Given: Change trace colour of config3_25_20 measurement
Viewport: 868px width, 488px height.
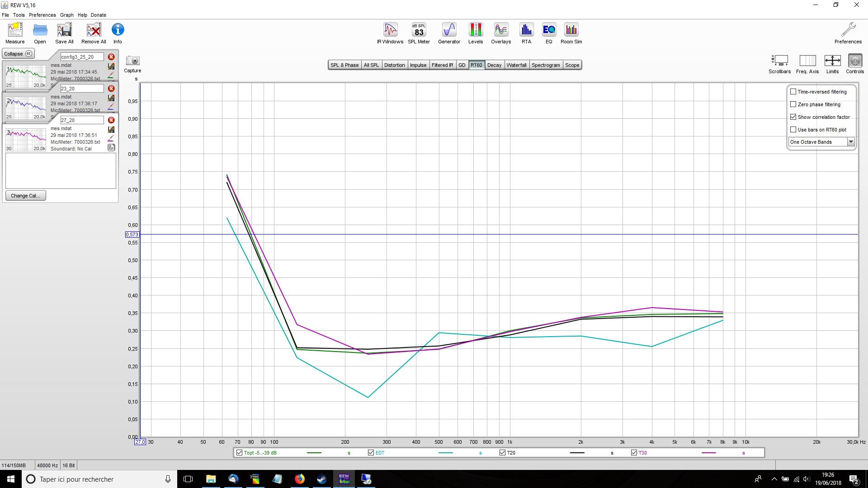Looking at the screenshot, I should (111, 75).
